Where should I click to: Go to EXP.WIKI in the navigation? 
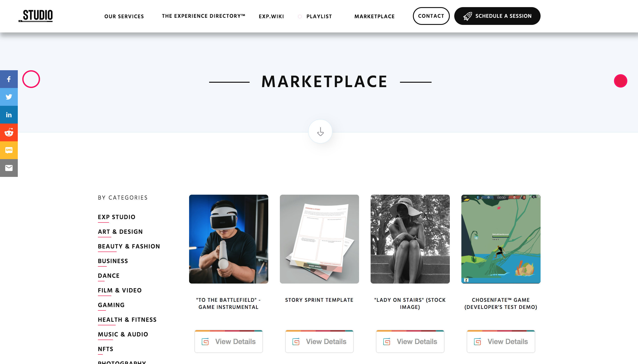point(271,16)
